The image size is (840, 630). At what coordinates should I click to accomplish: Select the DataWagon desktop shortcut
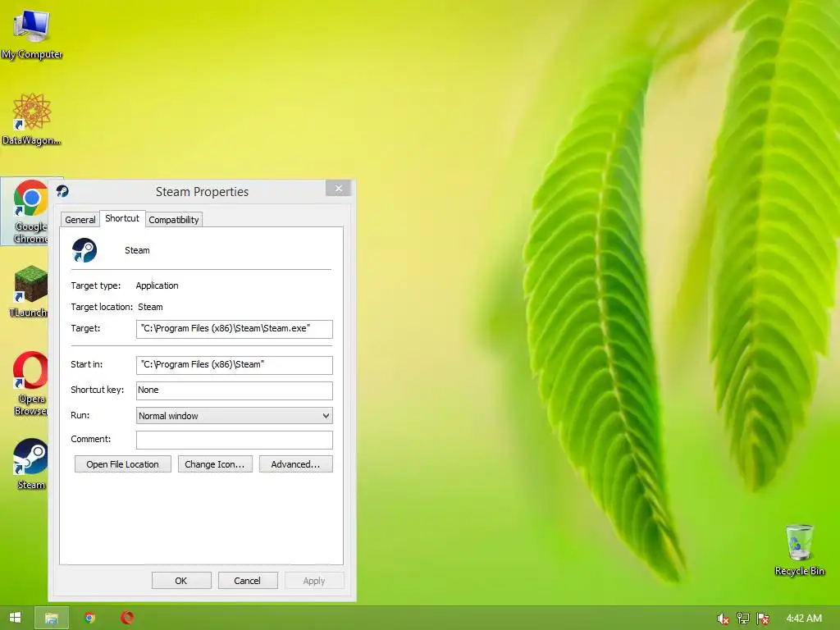coord(32,119)
